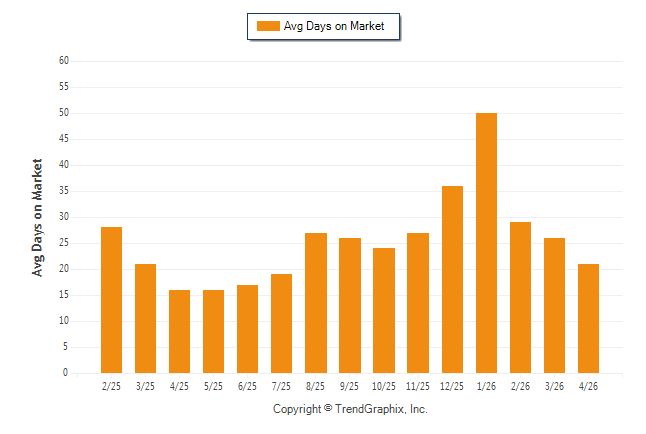This screenshot has height=434, width=646.
Task: Select the 7/25 bar
Action: click(x=281, y=324)
